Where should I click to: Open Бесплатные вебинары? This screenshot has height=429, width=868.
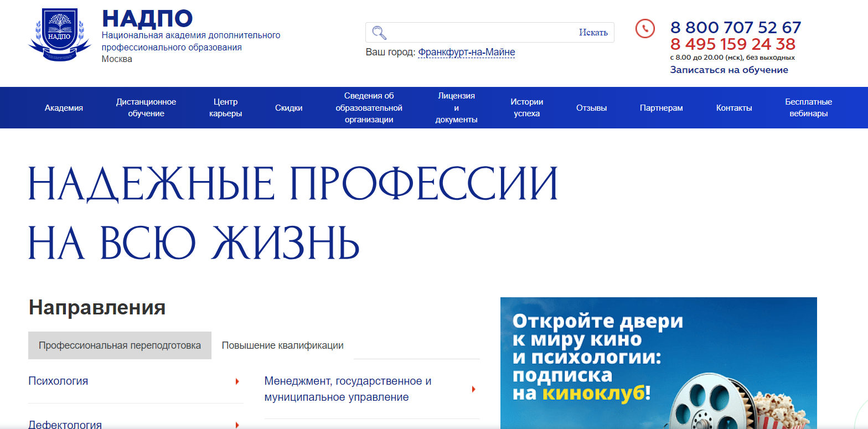pyautogui.click(x=808, y=107)
